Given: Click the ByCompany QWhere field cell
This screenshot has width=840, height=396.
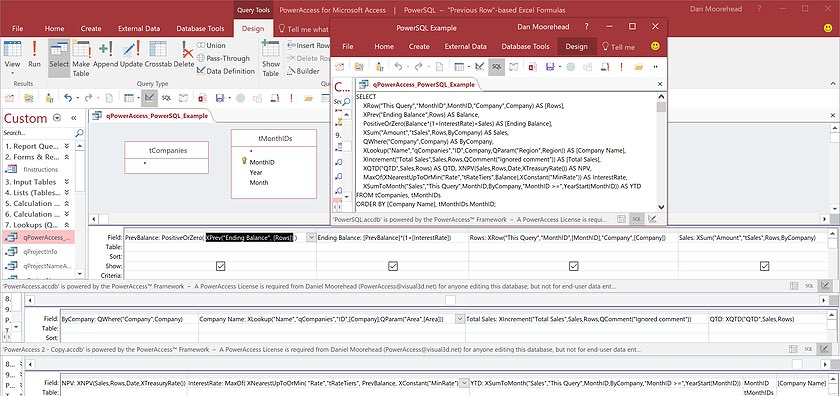Looking at the screenshot, I should pos(129,319).
